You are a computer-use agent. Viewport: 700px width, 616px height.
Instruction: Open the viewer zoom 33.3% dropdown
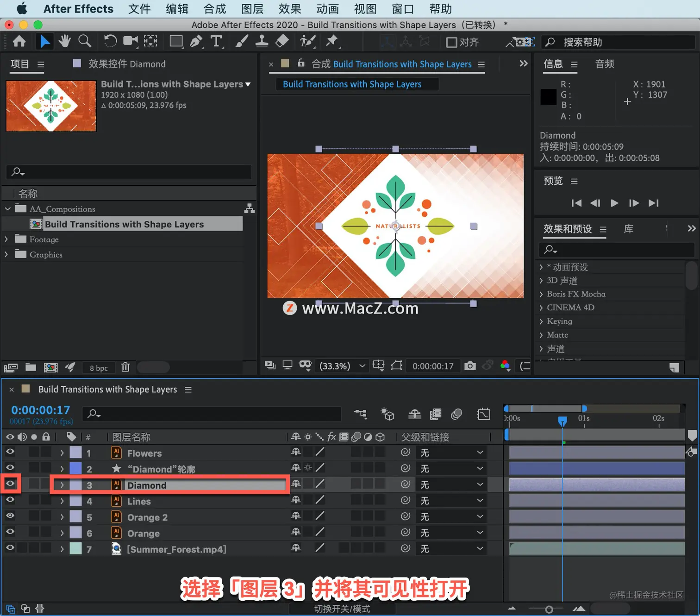pyautogui.click(x=342, y=366)
